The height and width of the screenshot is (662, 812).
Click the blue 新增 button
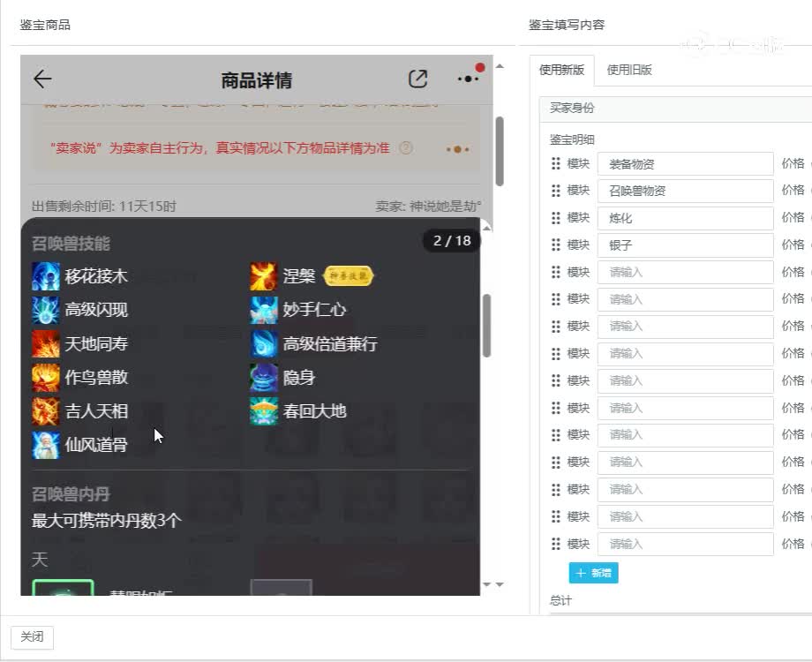pos(593,573)
